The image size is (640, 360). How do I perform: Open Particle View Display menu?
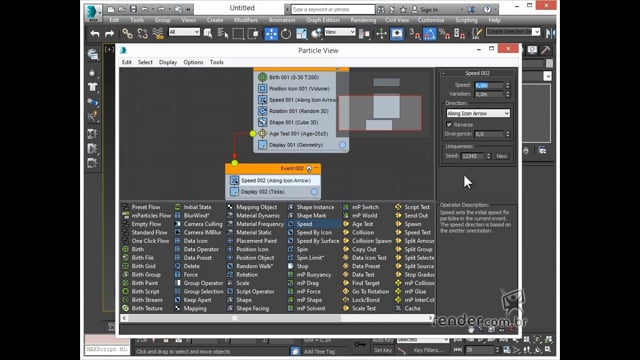(x=168, y=62)
